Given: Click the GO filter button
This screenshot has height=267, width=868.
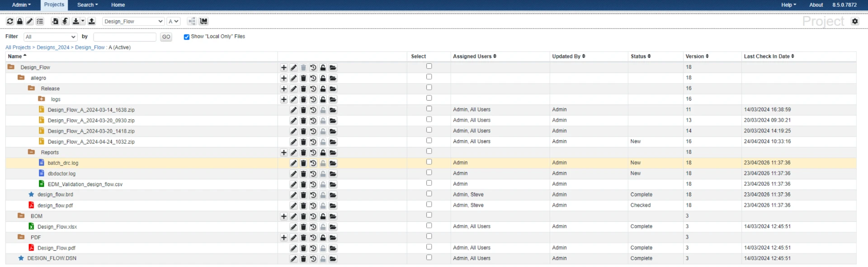Looking at the screenshot, I should (166, 37).
